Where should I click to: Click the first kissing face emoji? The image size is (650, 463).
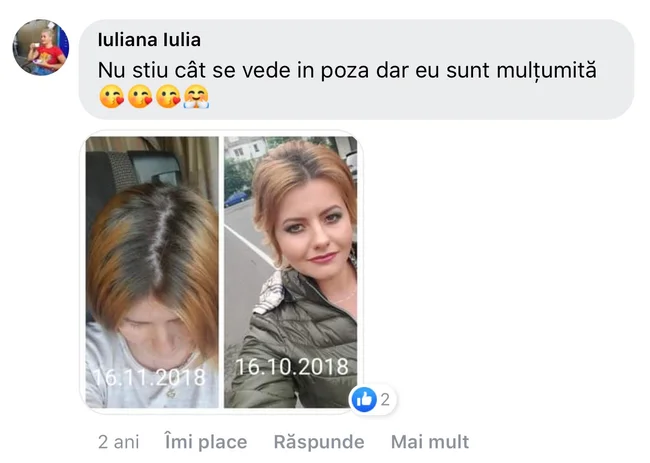[x=112, y=97]
